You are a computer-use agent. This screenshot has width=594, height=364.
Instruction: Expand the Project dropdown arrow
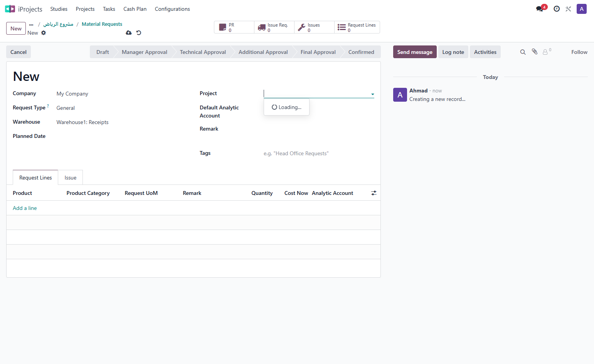372,94
